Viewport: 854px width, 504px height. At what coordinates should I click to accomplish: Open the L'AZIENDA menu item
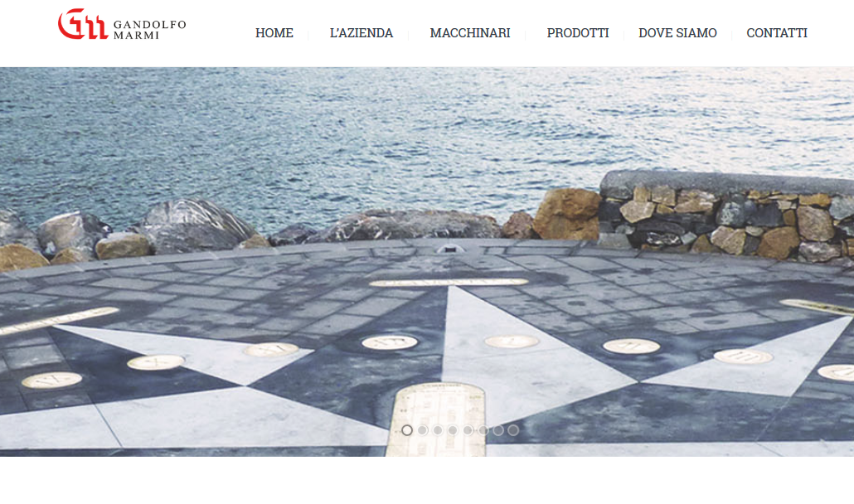[361, 32]
